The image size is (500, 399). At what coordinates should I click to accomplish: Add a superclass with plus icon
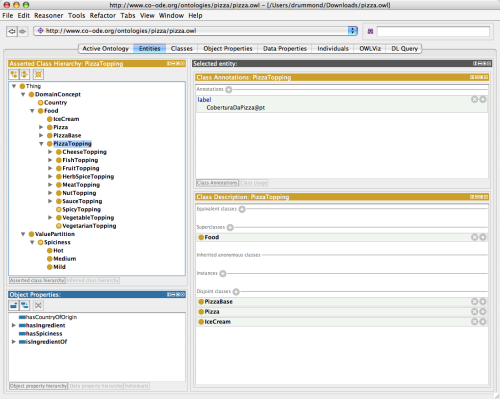230,227
